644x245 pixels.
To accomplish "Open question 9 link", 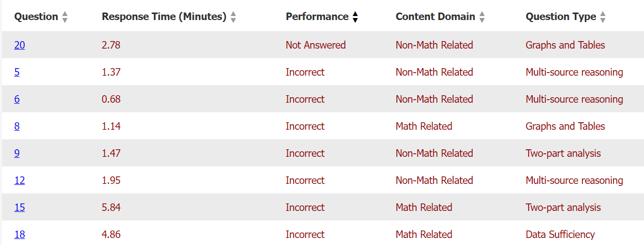I will pos(17,153).
